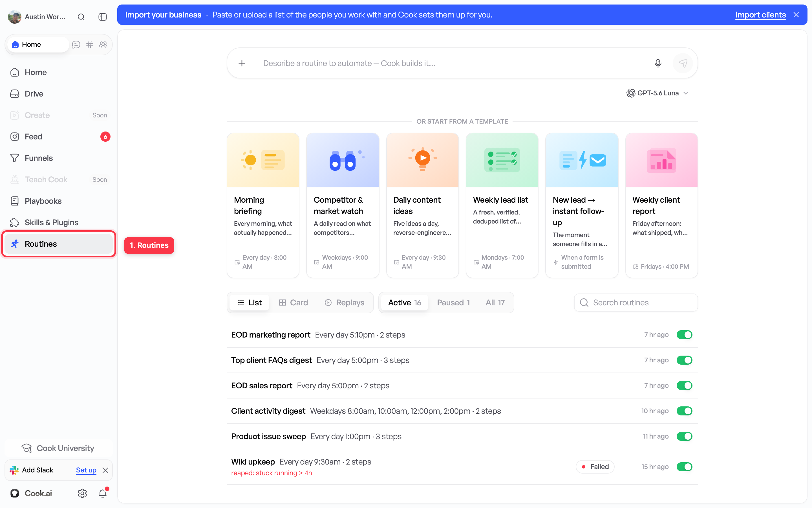Click the Austin Wor... profile avatar
812x508 pixels.
15,17
